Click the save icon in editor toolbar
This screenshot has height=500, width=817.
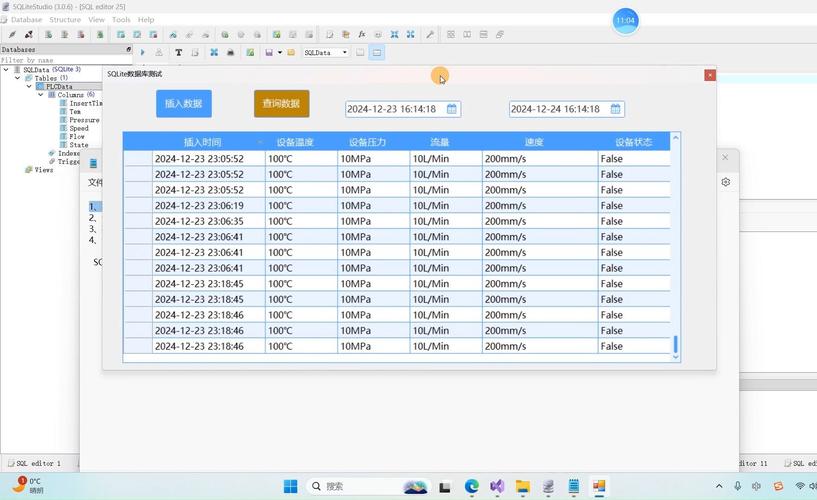point(269,53)
